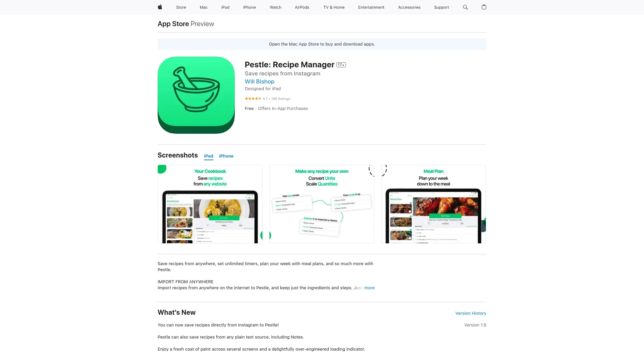The image size is (644, 362).
Task: Click the Shopping bag icon
Action: pyautogui.click(x=484, y=7)
